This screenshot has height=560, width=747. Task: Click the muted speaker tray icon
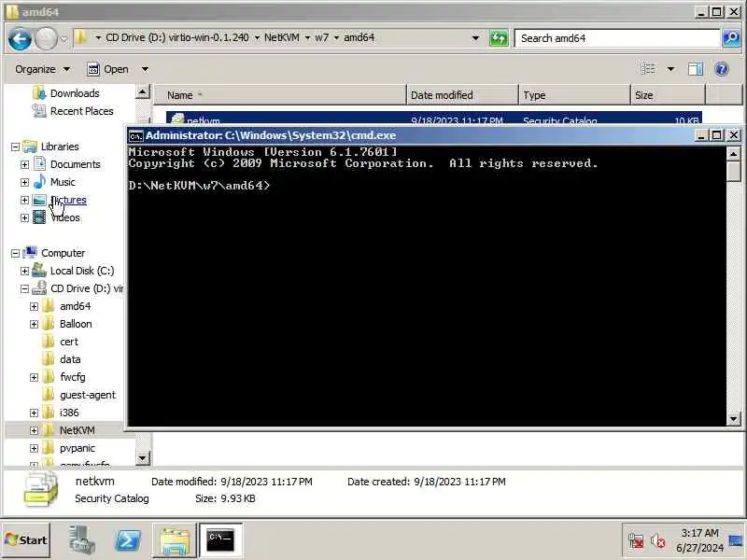pos(658,541)
